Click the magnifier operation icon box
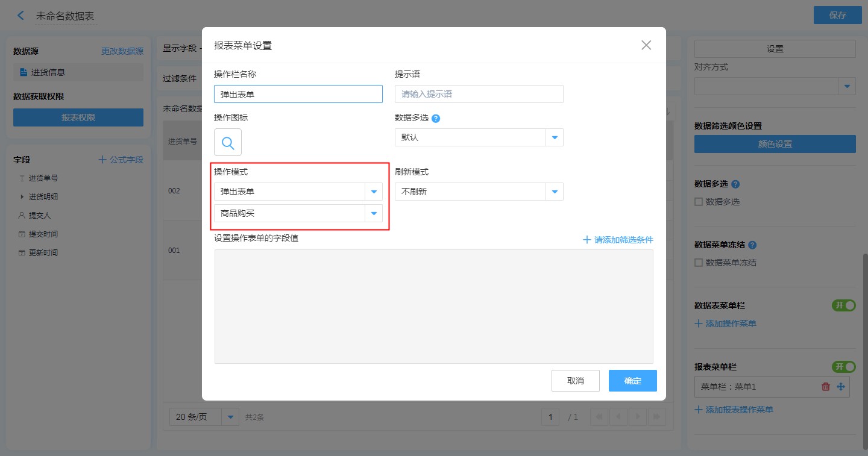The width and height of the screenshot is (868, 456). 228,142
